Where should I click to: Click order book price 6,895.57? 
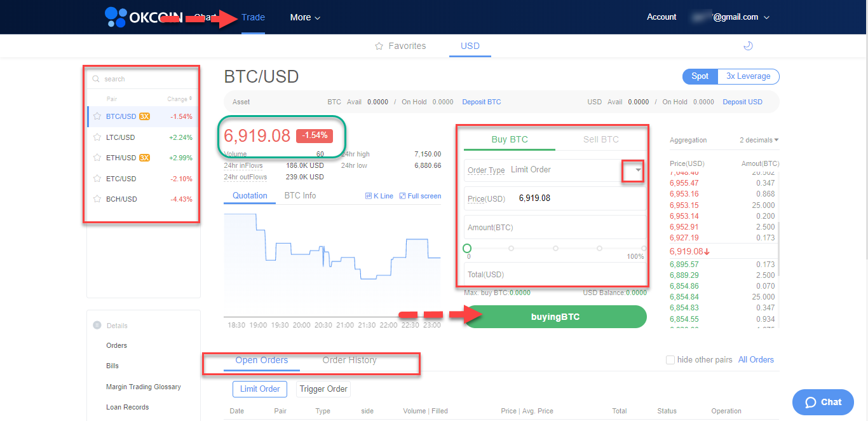pos(684,265)
